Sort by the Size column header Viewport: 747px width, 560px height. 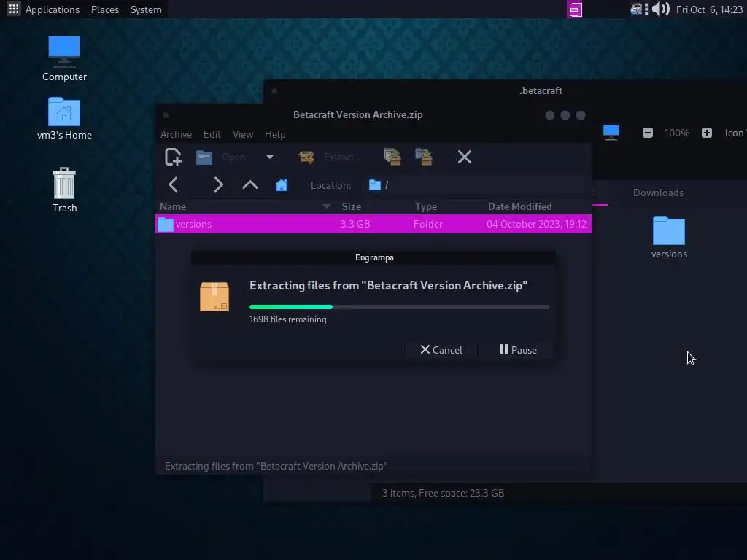[x=352, y=206]
